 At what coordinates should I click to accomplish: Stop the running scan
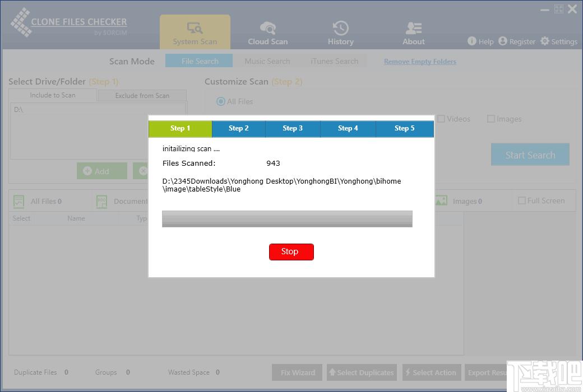pos(291,252)
